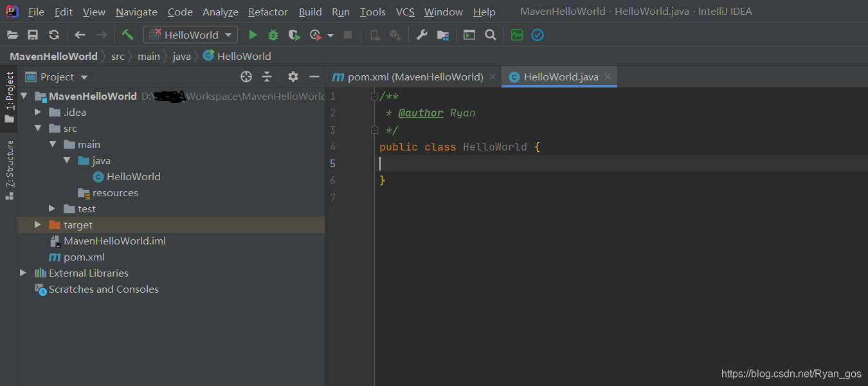This screenshot has width=868, height=386.
Task: Open Project Structure folder icon
Action: (443, 35)
